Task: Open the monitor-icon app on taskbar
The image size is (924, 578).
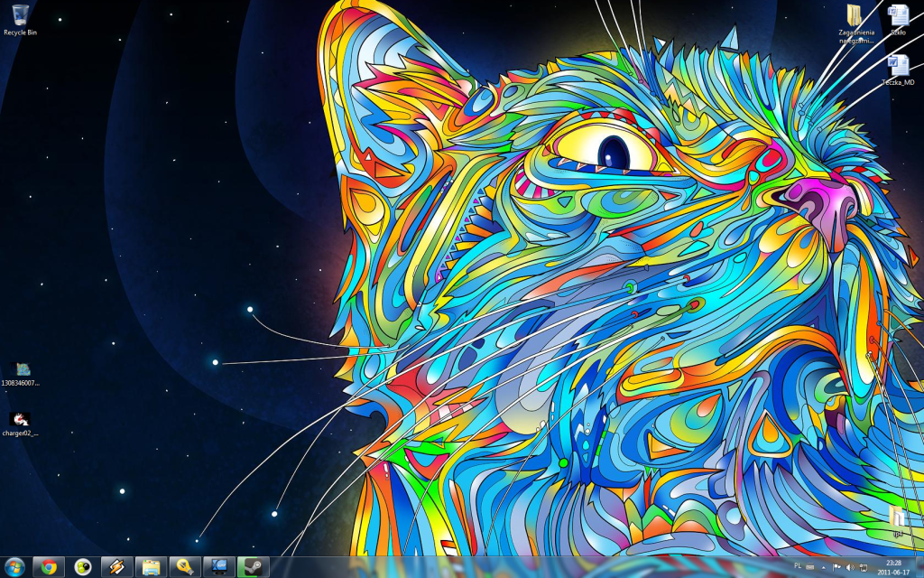Action: (219, 567)
